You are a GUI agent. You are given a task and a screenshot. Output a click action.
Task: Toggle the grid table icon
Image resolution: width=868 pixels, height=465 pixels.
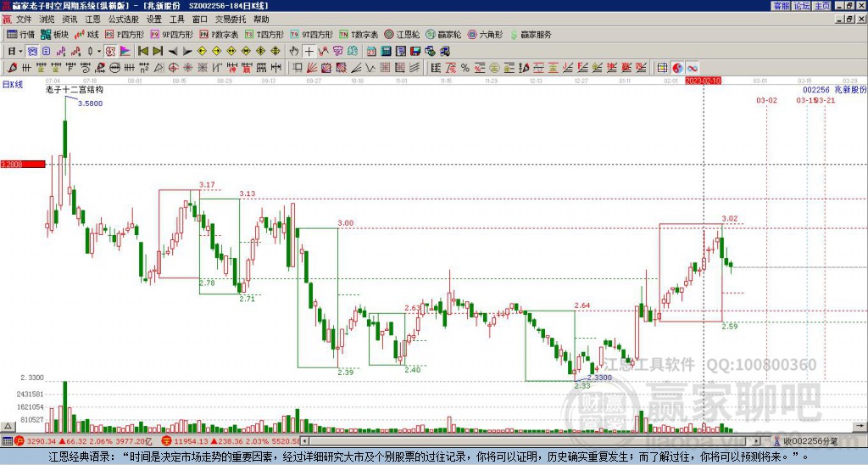click(662, 68)
